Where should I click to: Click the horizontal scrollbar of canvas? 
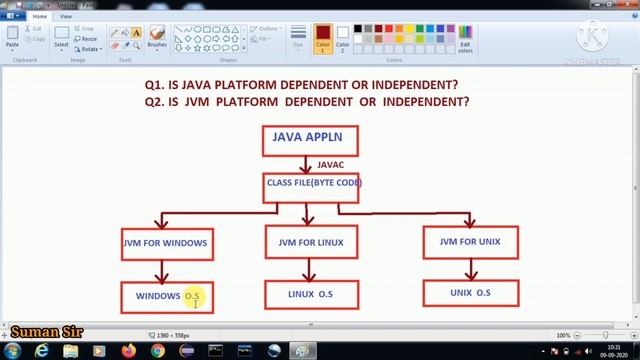311,325
